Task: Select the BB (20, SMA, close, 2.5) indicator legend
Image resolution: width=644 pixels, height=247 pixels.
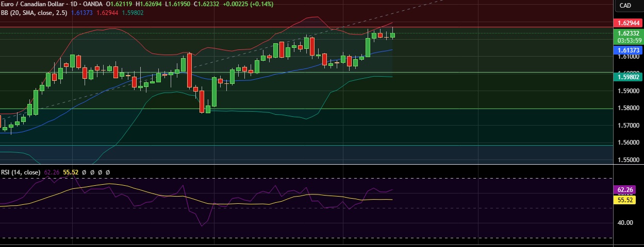Action: (x=34, y=12)
